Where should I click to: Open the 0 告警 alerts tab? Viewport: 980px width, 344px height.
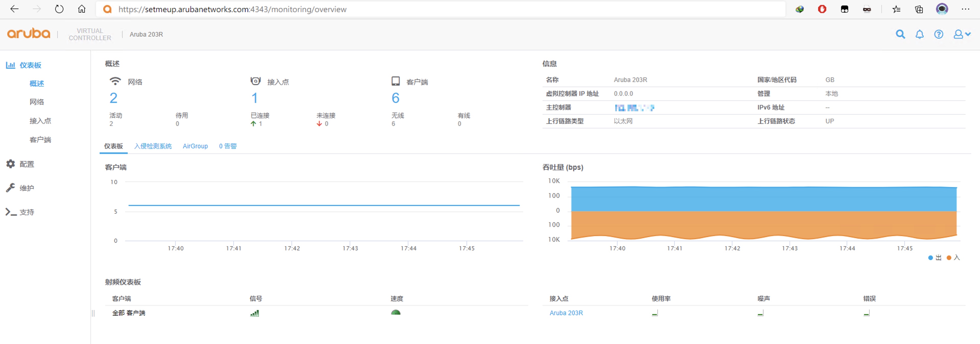pos(228,146)
